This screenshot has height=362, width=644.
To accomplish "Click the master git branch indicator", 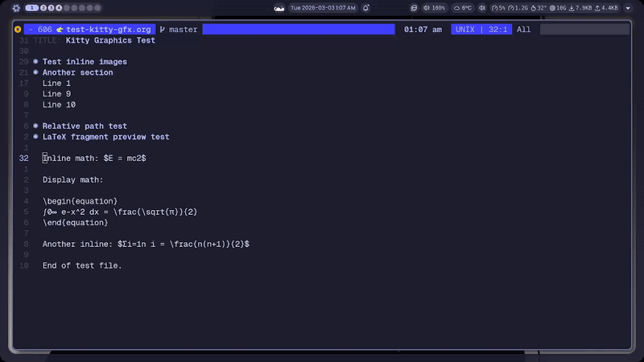I will (179, 30).
